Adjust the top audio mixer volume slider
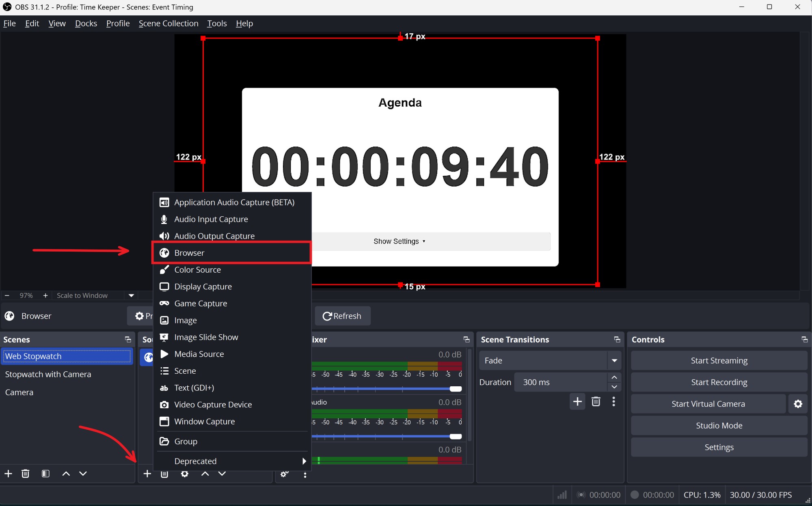812x506 pixels. click(x=455, y=389)
